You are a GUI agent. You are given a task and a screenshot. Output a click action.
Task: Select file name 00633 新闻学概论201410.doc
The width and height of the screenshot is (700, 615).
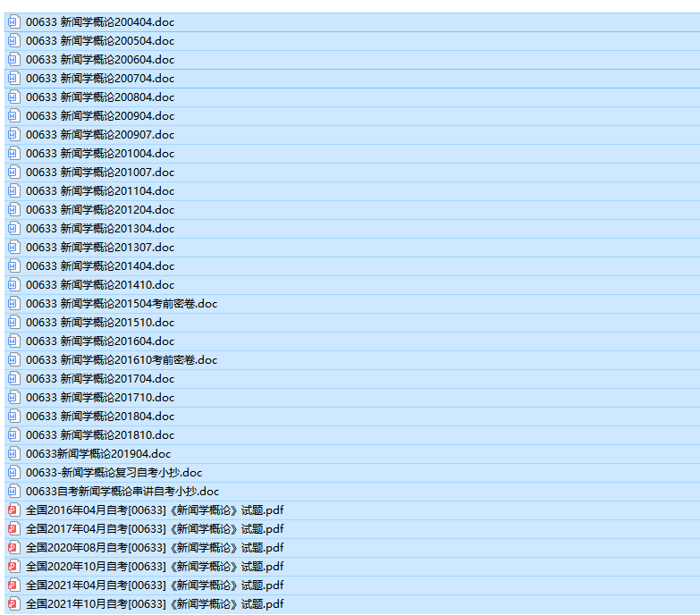pos(100,285)
